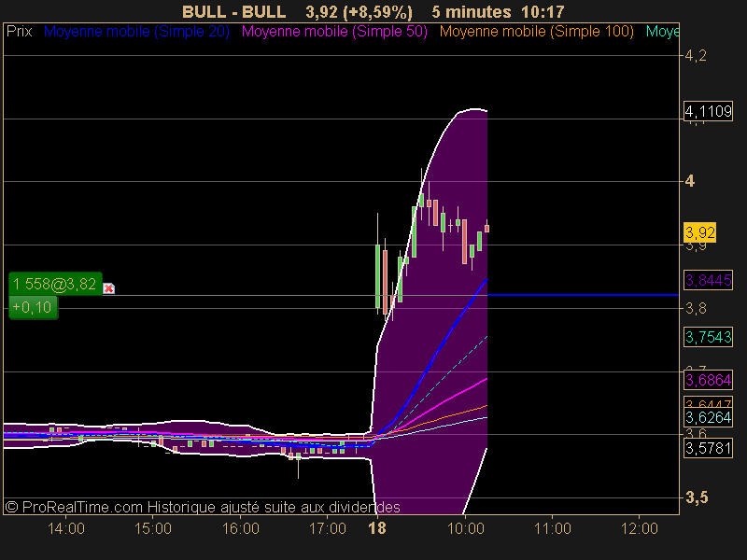Viewport: 747px width, 560px height.
Task: Click the magenta 3,6864 price tag
Action: pos(708,380)
